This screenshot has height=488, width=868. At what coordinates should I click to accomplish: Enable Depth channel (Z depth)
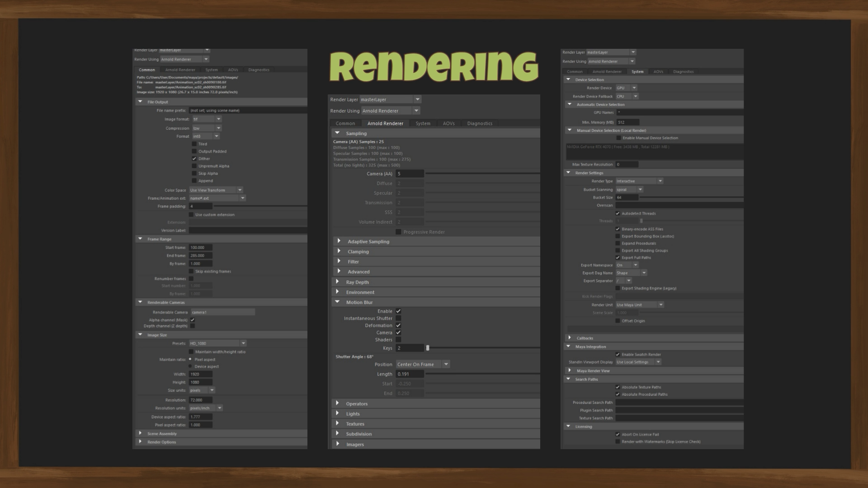pyautogui.click(x=193, y=326)
